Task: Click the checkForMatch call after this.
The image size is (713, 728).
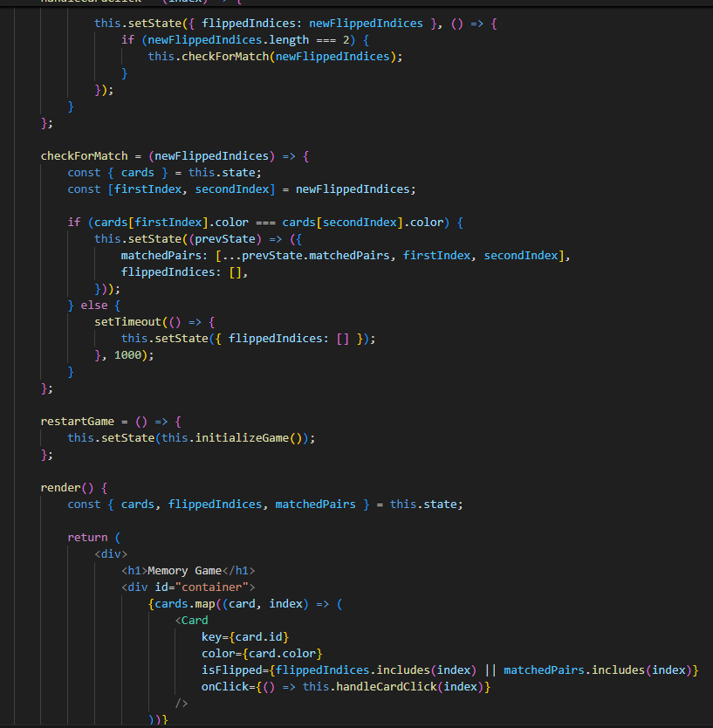Action: (x=225, y=57)
